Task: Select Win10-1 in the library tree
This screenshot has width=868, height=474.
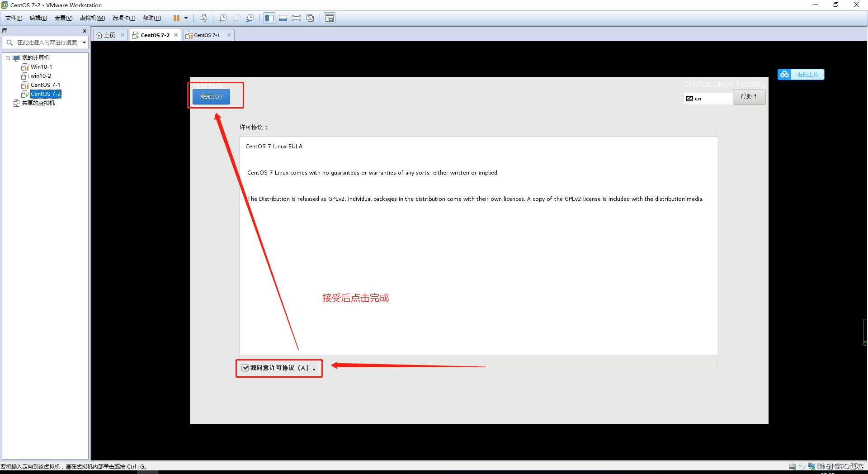Action: (x=41, y=67)
